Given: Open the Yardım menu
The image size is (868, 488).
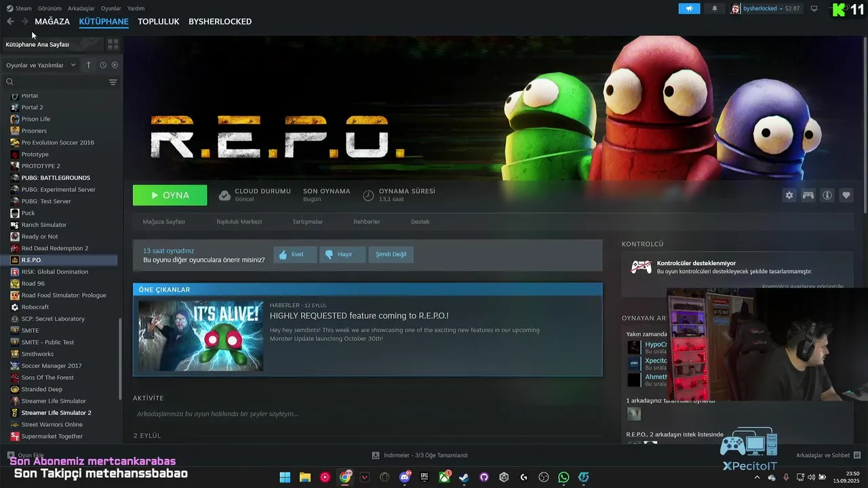Looking at the screenshot, I should (136, 8).
